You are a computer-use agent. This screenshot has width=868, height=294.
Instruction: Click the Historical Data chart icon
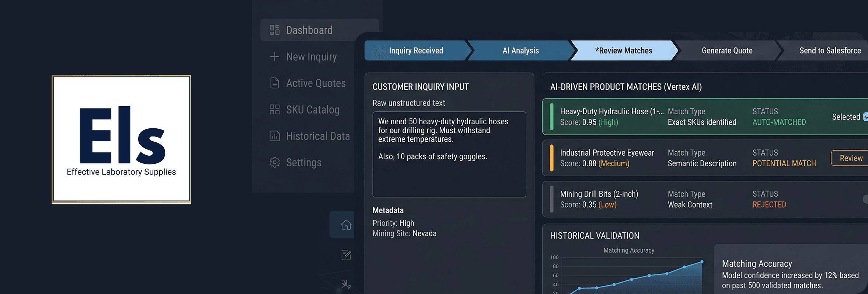click(275, 136)
